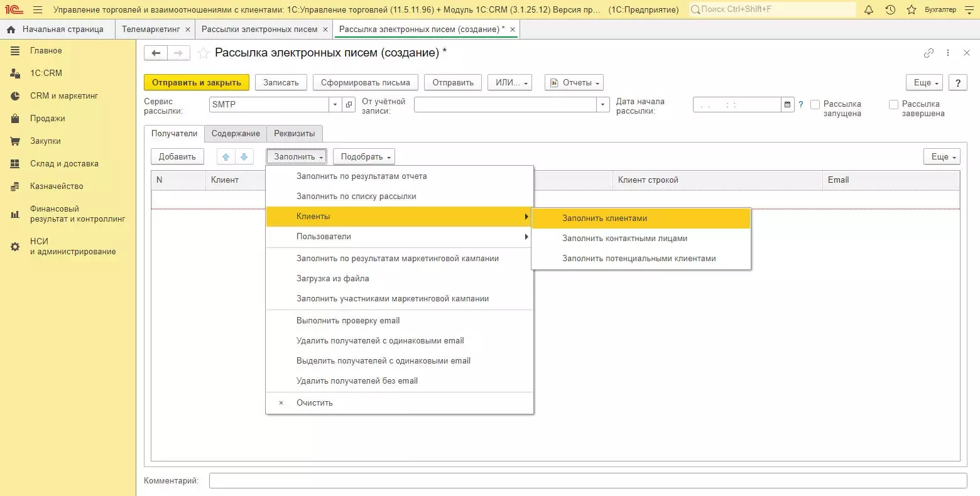Open the history clock icon
Screen dimensions: 980x496
(890, 9)
